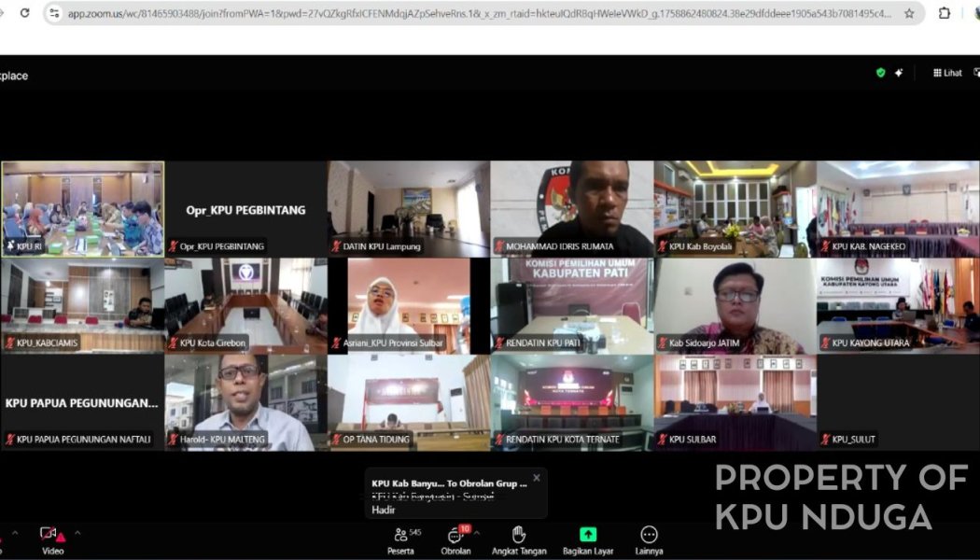Click the green Bagikan Layar share button
Viewport: 980px width, 560px height.
tap(587, 535)
